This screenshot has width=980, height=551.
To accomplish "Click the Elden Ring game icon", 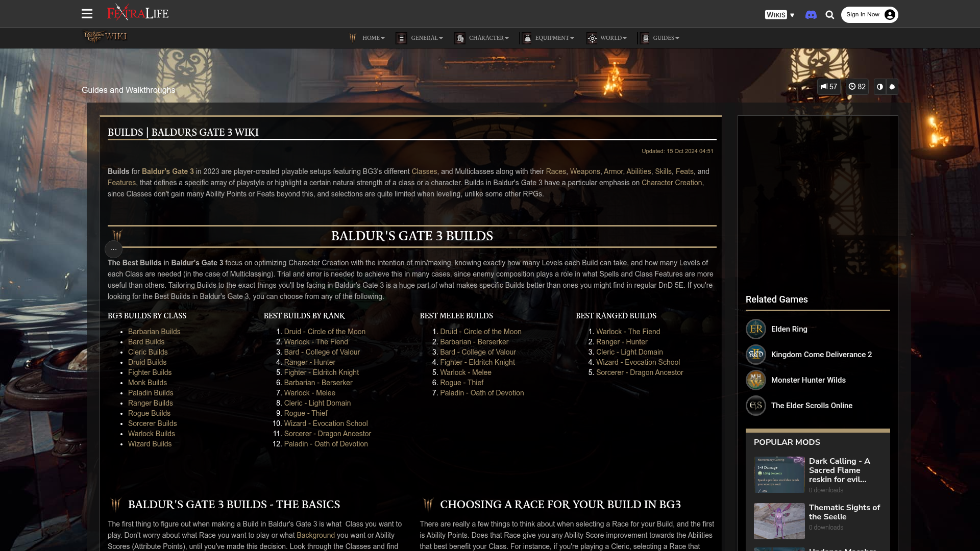I will [755, 329].
